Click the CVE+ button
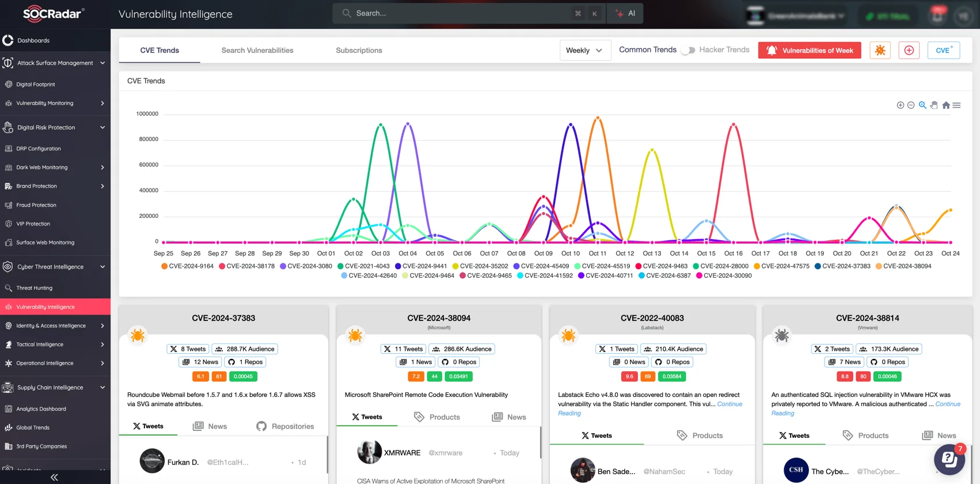Image resolution: width=980 pixels, height=484 pixels. (944, 50)
